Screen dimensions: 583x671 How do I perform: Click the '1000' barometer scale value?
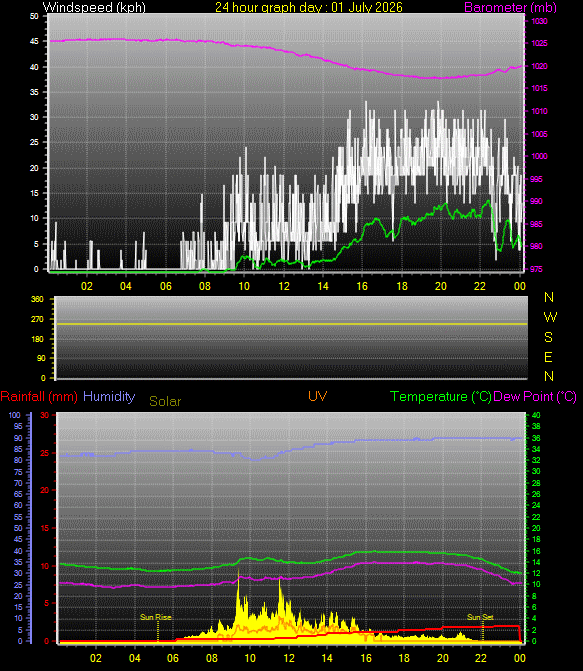[539, 156]
